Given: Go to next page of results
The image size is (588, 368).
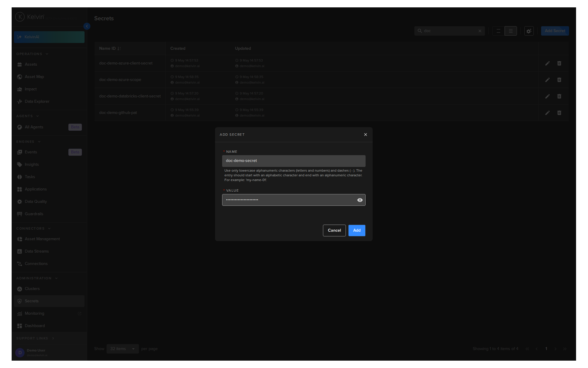Looking at the screenshot, I should click(555, 349).
